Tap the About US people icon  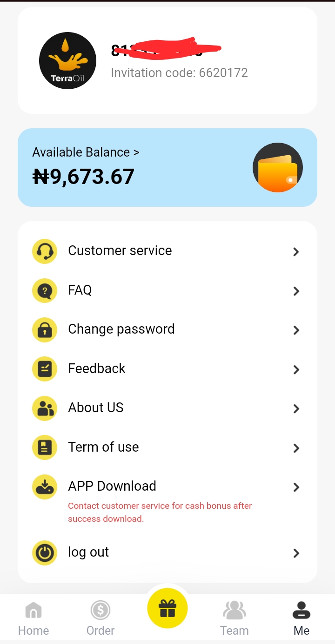point(45,408)
